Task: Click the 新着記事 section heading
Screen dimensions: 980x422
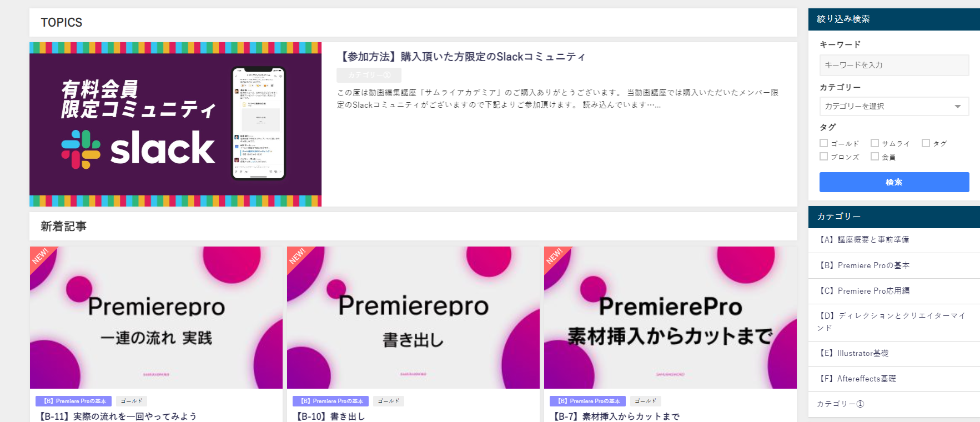Action: [63, 226]
